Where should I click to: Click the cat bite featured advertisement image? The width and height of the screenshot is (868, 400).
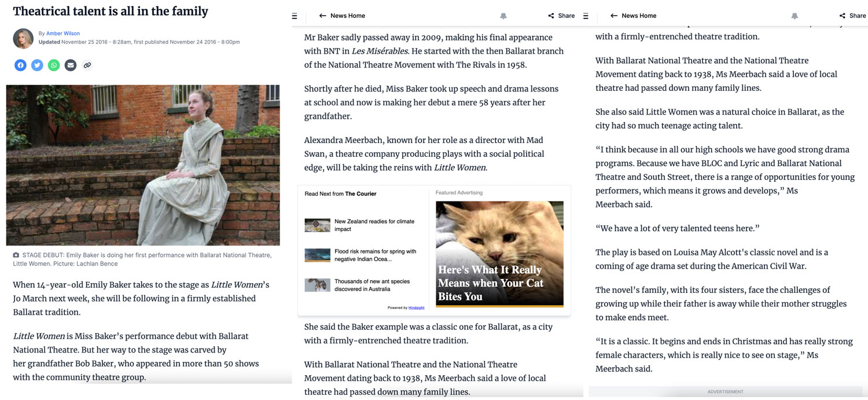coord(499,254)
